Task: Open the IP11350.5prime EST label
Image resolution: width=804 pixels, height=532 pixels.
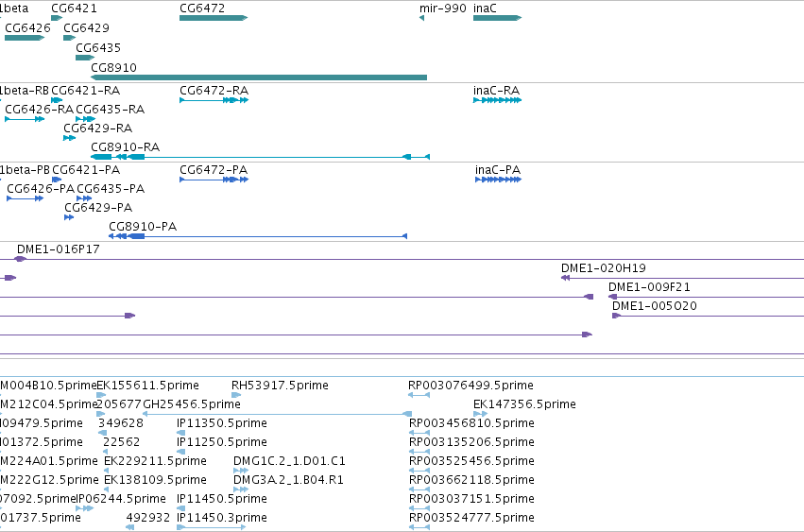Action: point(222,423)
